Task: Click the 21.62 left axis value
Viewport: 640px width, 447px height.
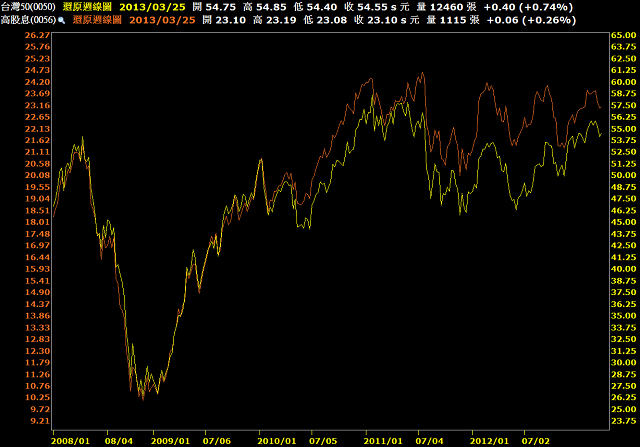Action: pyautogui.click(x=38, y=140)
